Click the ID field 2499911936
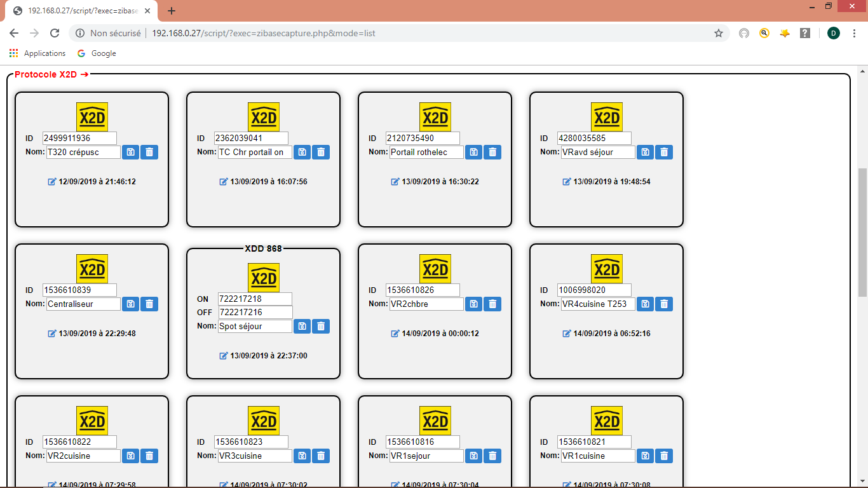 [x=79, y=138]
